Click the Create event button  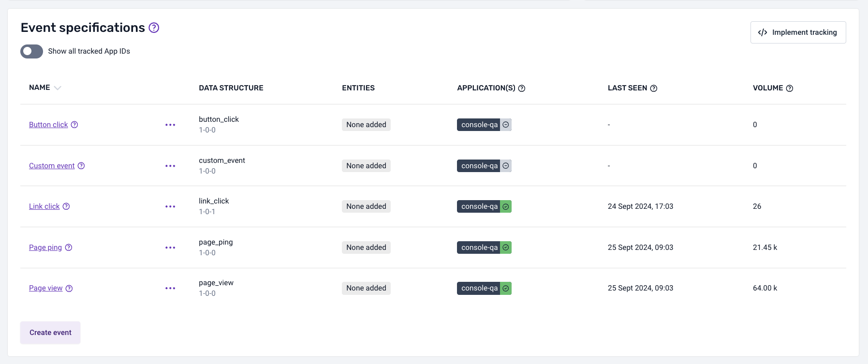(50, 333)
